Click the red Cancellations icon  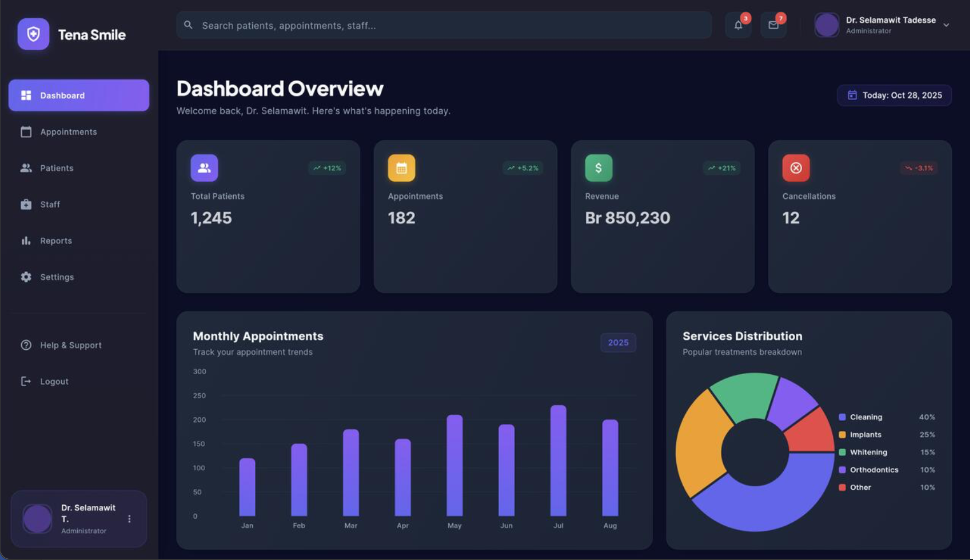click(x=796, y=168)
